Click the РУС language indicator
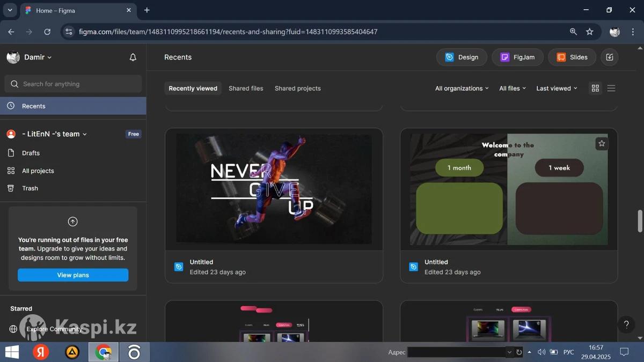Viewport: 644px width, 362px height. (x=569, y=352)
